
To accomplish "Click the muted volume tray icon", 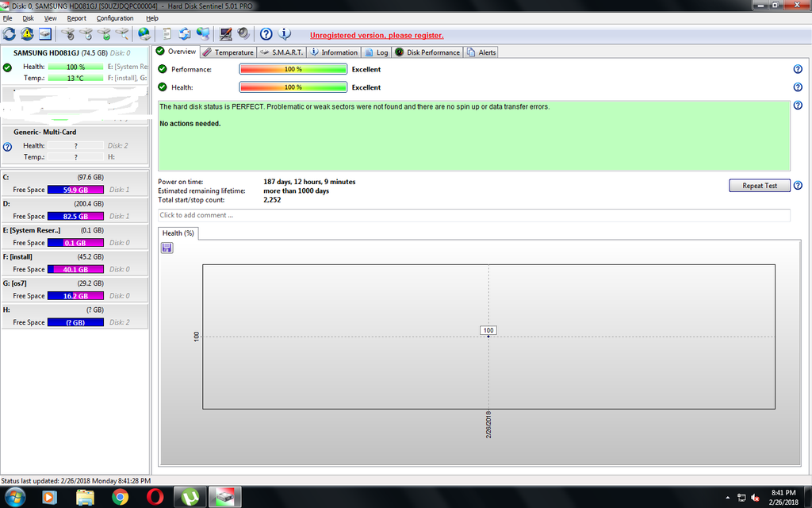I will (x=756, y=498).
